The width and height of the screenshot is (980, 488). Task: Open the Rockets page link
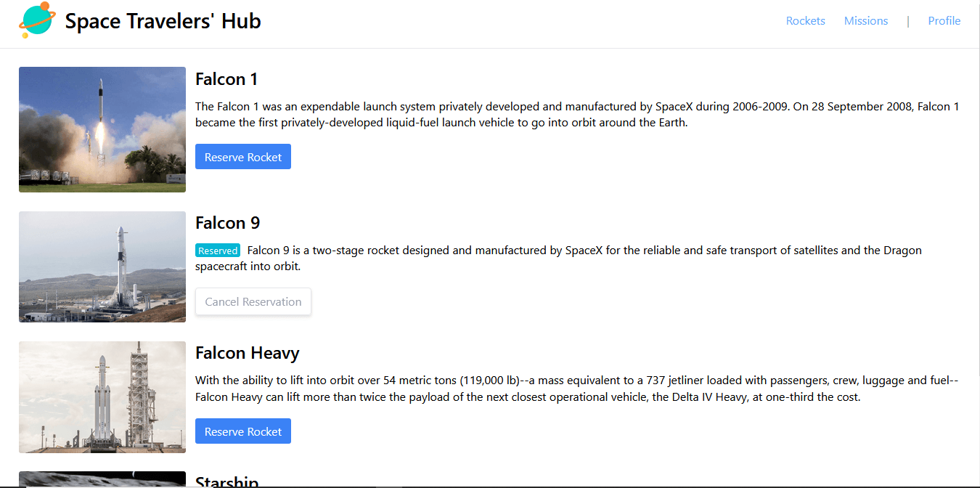(805, 21)
